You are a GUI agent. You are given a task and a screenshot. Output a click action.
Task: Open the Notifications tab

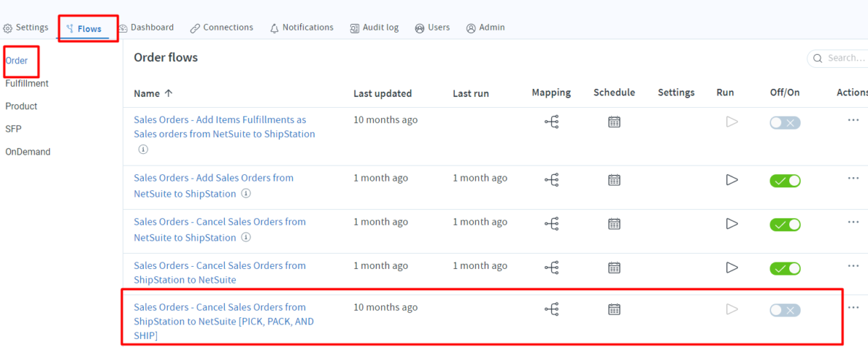302,27
